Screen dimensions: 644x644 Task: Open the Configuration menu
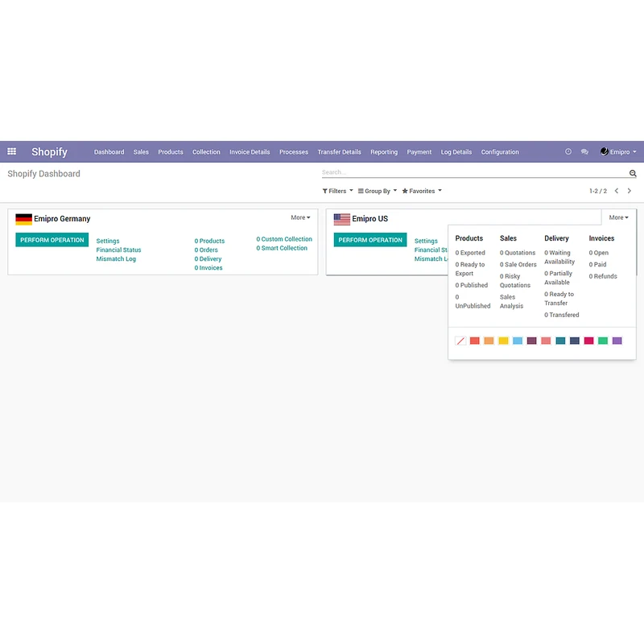(x=500, y=152)
